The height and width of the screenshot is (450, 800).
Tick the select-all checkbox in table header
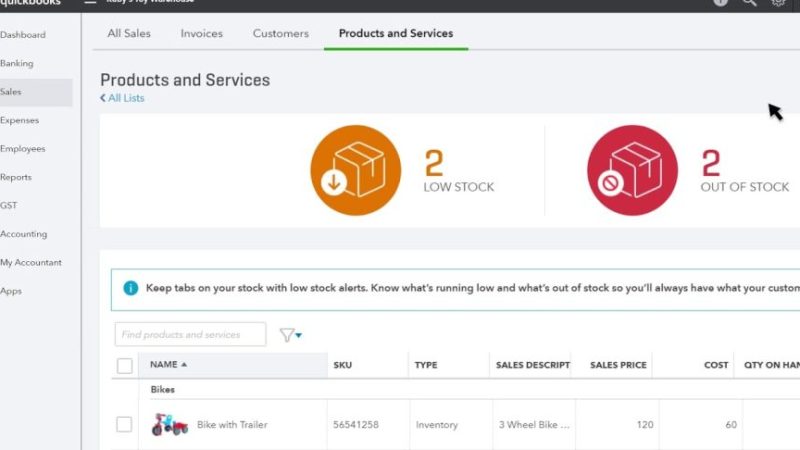(x=124, y=365)
